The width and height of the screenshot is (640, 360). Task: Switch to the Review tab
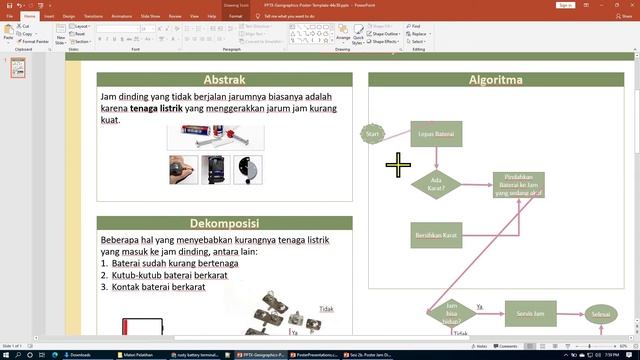pyautogui.click(x=175, y=16)
